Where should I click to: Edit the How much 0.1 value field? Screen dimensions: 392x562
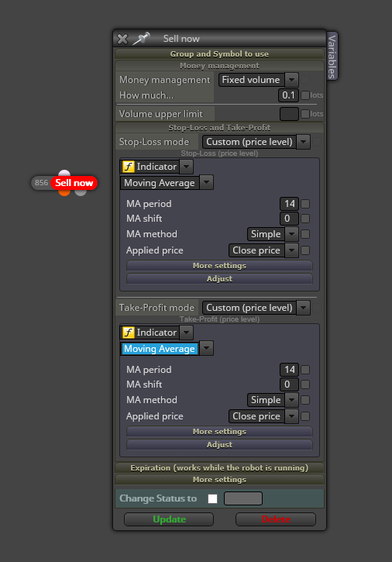tap(288, 95)
